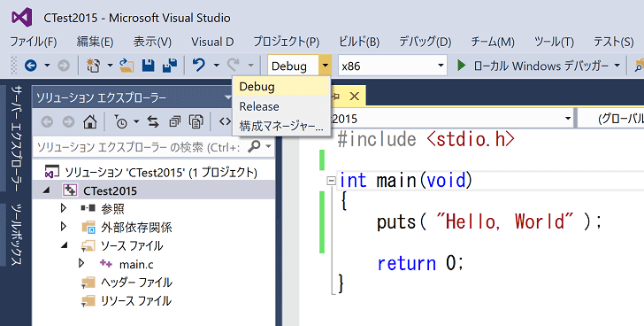
Task: Click Sync with Active Document icon
Action: (153, 121)
